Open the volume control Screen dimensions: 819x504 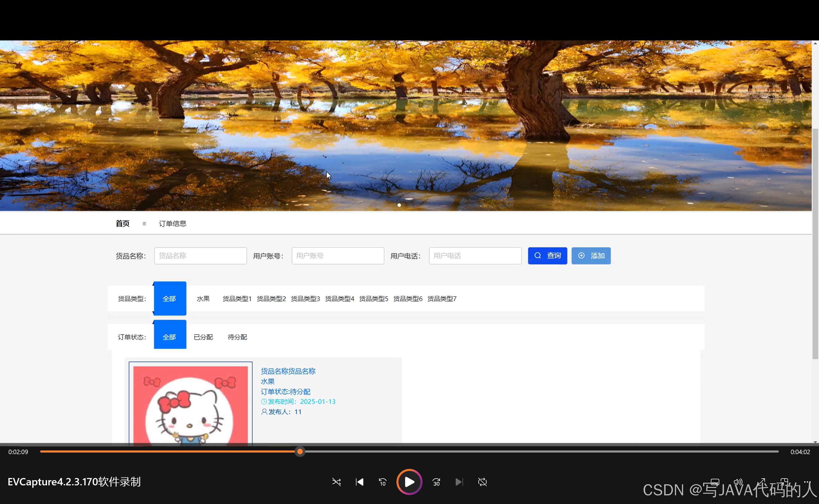pos(738,482)
